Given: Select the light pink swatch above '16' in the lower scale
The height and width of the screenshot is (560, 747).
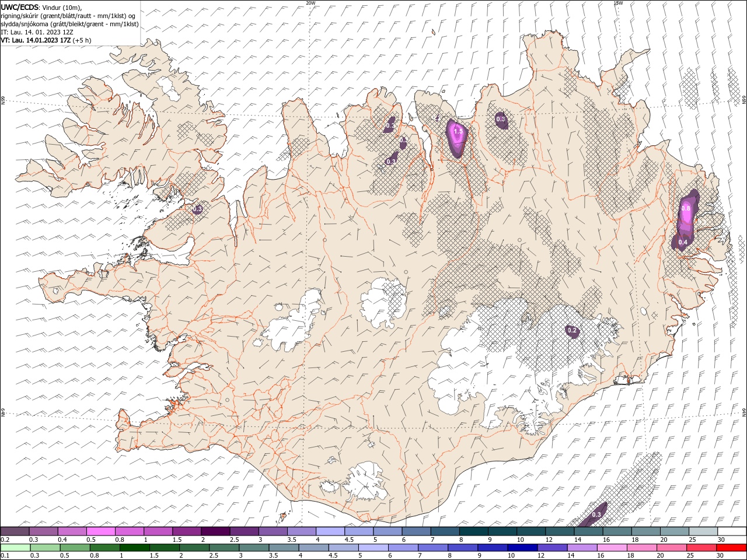Looking at the screenshot, I should tap(611, 548).
